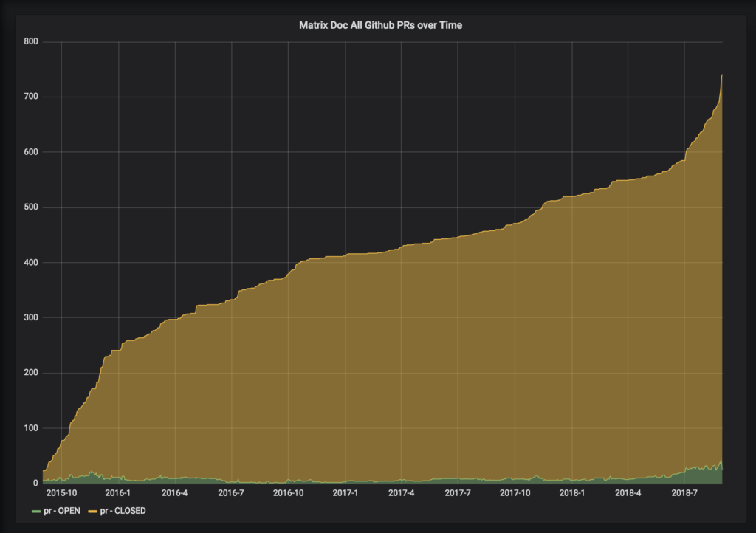Click the 600 y-axis label
The height and width of the screenshot is (533, 756).
pyautogui.click(x=30, y=152)
